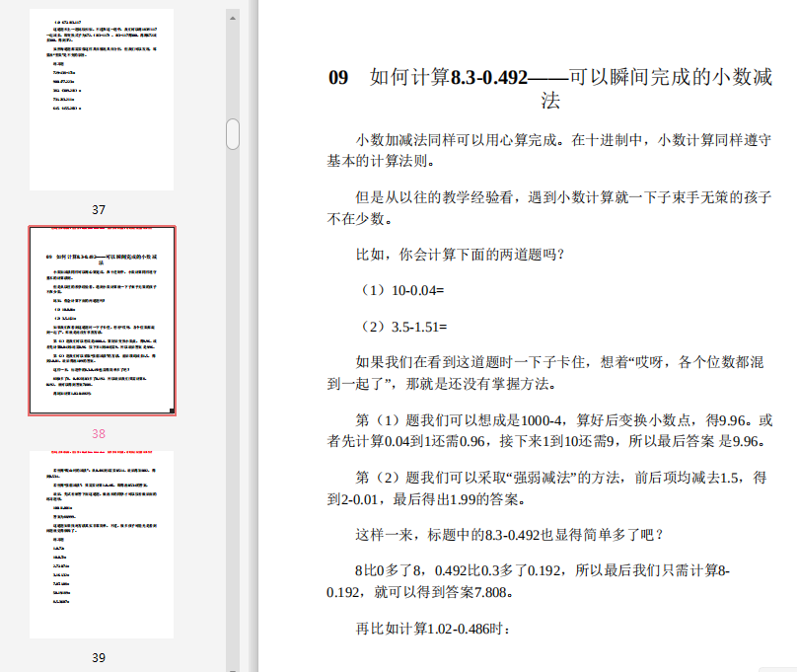Click the paragraph starting 但是从以往的教学经验看
797x672 pixels.
[x=549, y=208]
